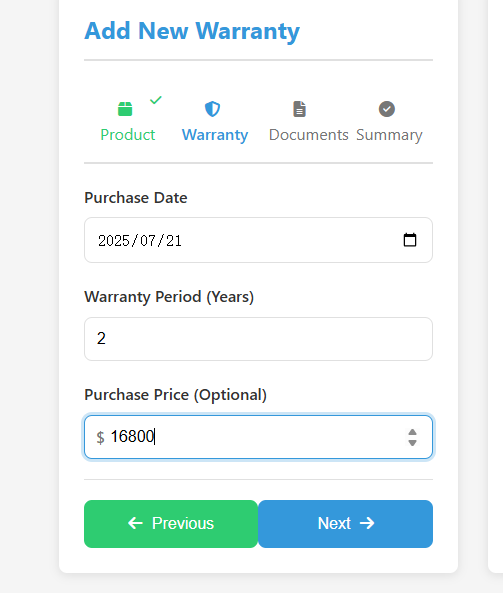Click the Previous button
Screen dimensions: 503x593
point(171,524)
